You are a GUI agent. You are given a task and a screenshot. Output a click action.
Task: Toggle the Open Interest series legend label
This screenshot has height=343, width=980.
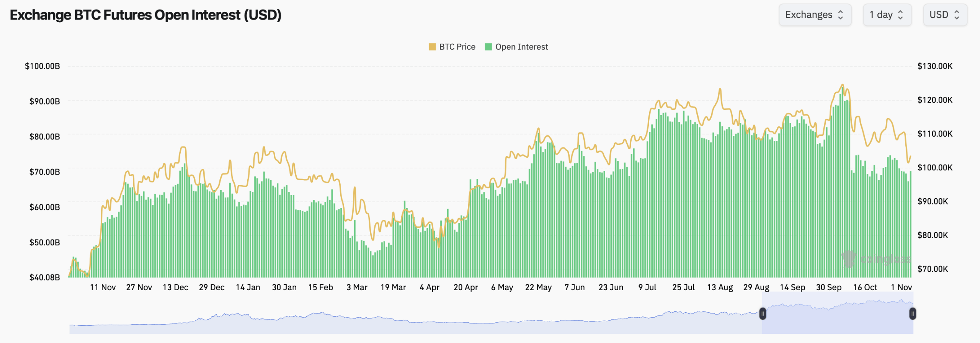tap(521, 47)
